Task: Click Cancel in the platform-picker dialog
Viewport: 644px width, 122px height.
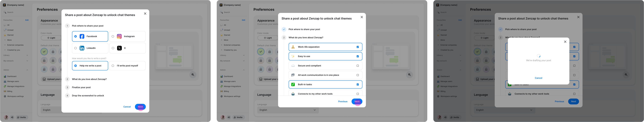Action: pyautogui.click(x=127, y=107)
